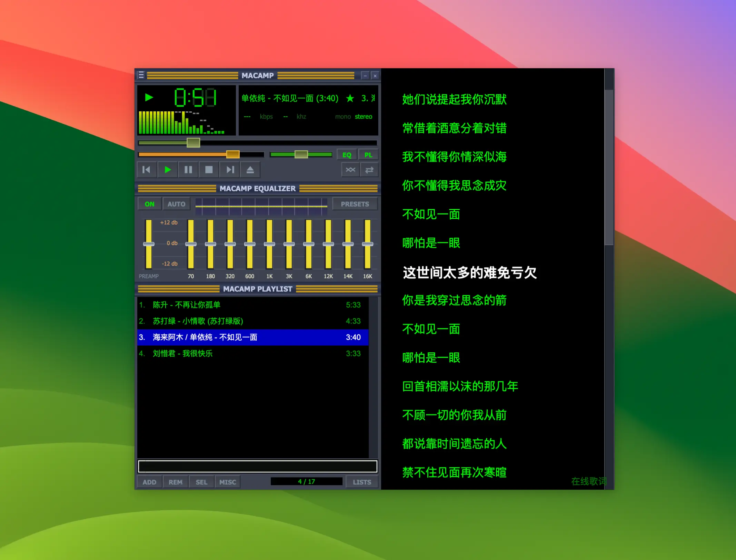This screenshot has height=560, width=736.
Task: Click the 3K equalizer band slider
Action: tap(289, 244)
